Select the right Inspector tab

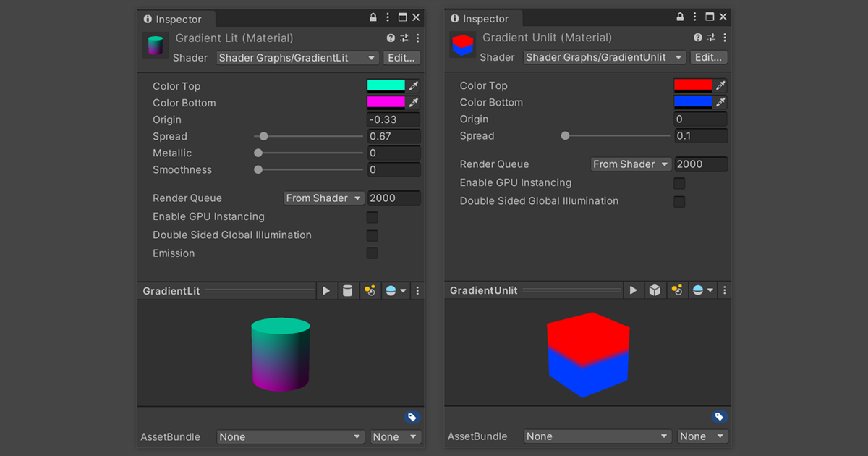point(482,18)
